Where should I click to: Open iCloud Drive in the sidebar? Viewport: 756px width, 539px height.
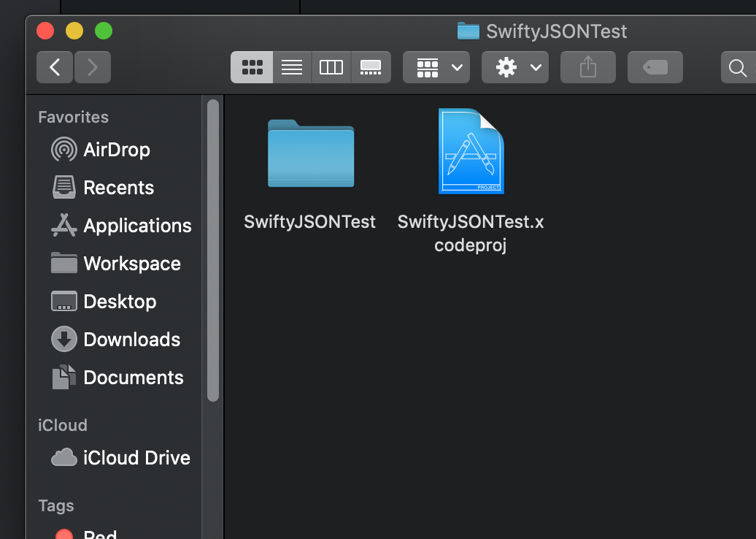pos(120,457)
